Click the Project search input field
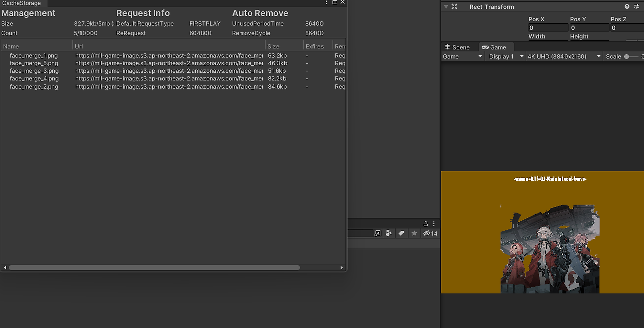The image size is (644, 328). pos(360,233)
